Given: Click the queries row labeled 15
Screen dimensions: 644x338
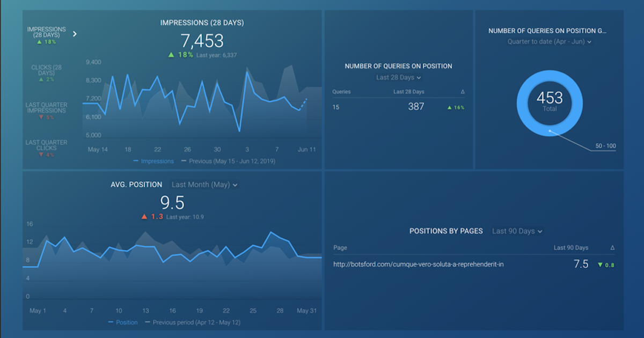Looking at the screenshot, I should (398, 107).
